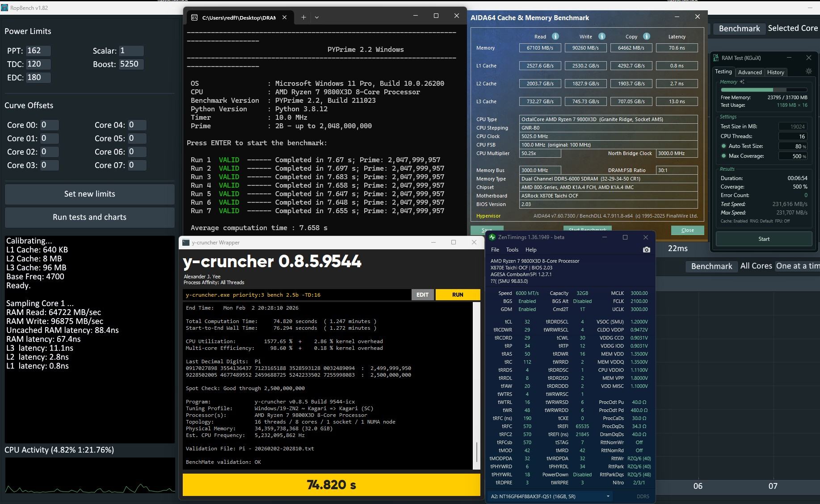Click the Error Count value in RAM Test

806,195
